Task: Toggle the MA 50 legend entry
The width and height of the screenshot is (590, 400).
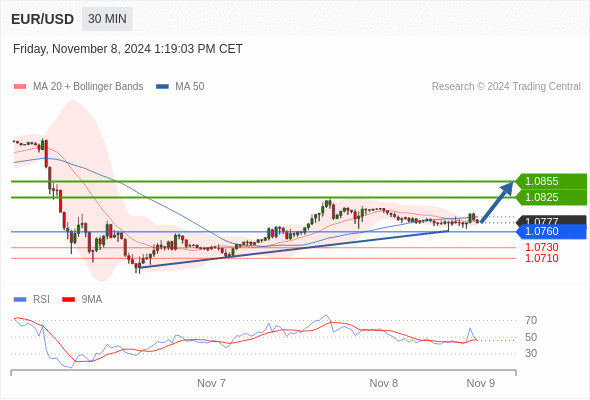Action: (180, 87)
